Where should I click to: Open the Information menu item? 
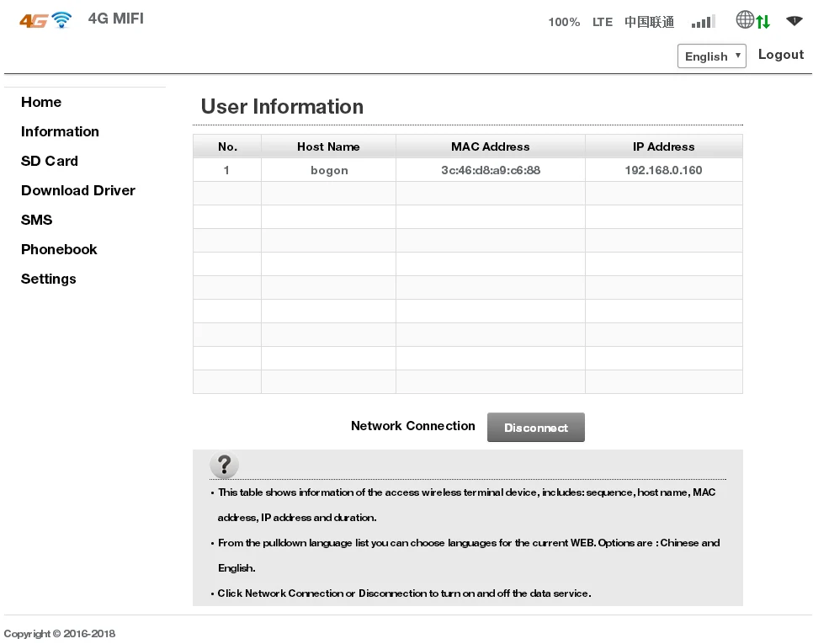(60, 131)
